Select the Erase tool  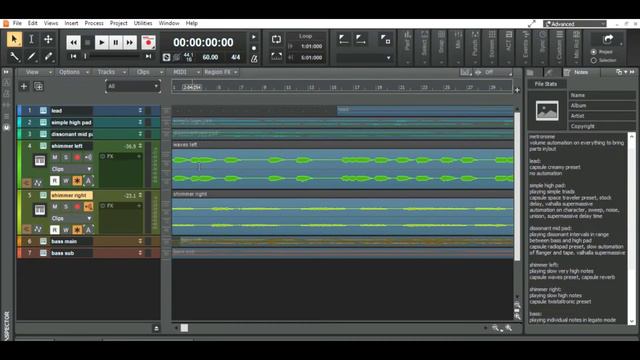coord(48,56)
